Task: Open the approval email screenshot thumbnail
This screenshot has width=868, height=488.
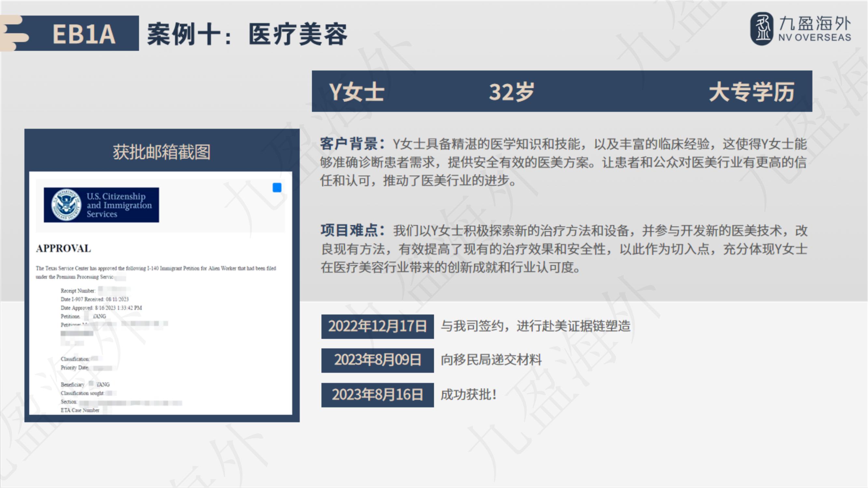Action: [161, 293]
